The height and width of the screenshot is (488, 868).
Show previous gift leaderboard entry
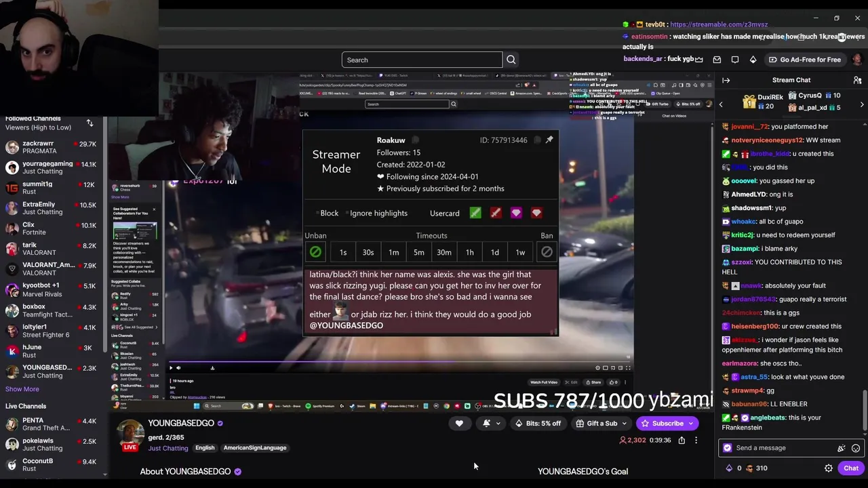(x=721, y=104)
